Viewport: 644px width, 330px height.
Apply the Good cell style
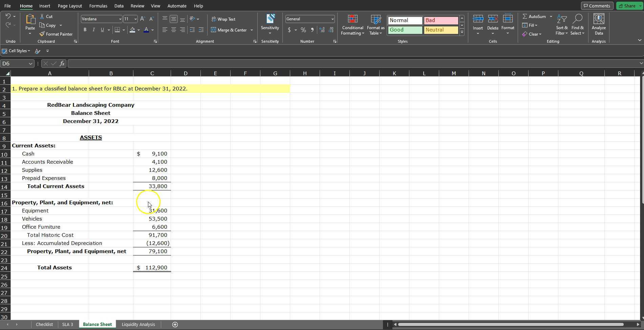[405, 30]
